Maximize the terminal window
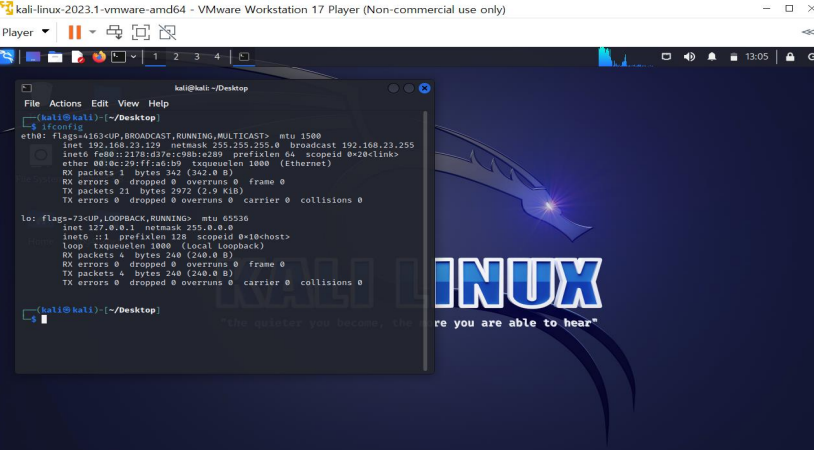 [x=409, y=88]
